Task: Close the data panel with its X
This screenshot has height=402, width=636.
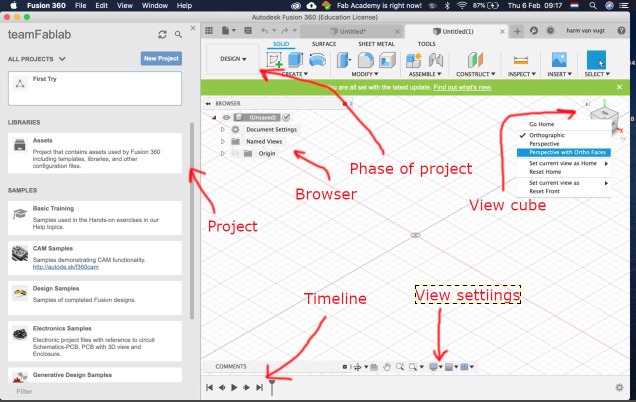Action: click(x=193, y=28)
